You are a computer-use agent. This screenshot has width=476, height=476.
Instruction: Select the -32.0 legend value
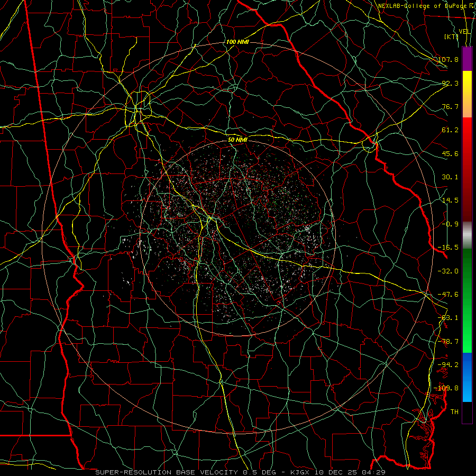[448, 271]
